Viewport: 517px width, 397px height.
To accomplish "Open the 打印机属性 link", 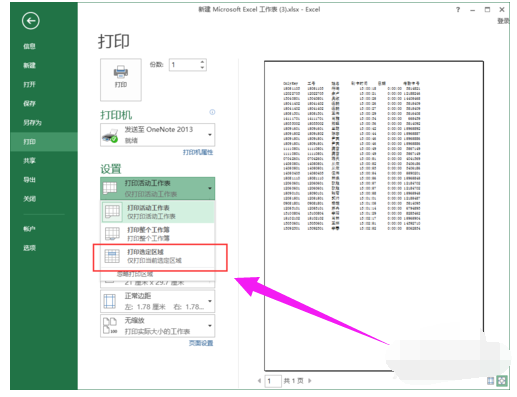I will [x=198, y=152].
